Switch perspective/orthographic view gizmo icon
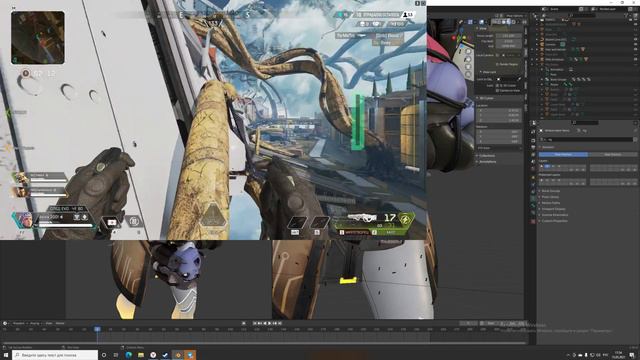This screenshot has width=640, height=360. pos(468,75)
